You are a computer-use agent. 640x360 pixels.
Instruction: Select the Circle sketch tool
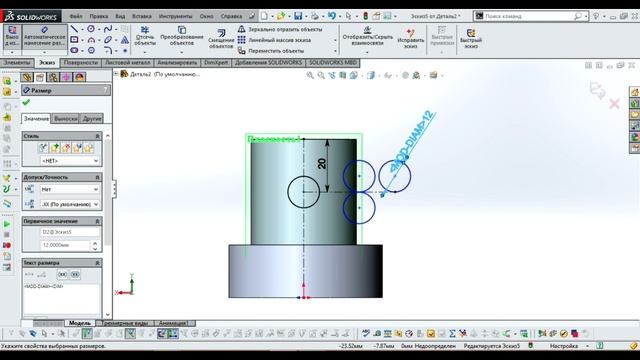pyautogui.click(x=91, y=29)
